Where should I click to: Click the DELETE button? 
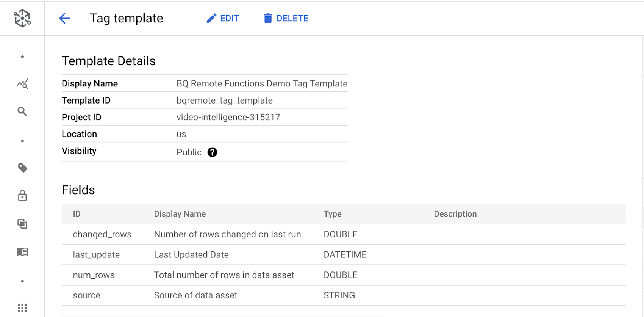286,18
